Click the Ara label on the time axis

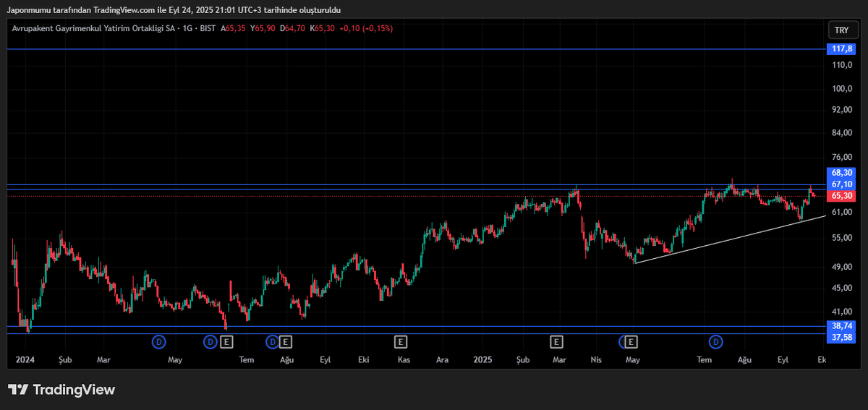[x=441, y=359]
